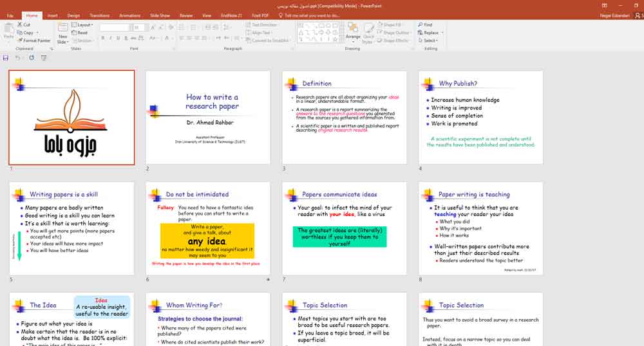Switch to the Design tab
The height and width of the screenshot is (346, 644).
click(x=73, y=15)
